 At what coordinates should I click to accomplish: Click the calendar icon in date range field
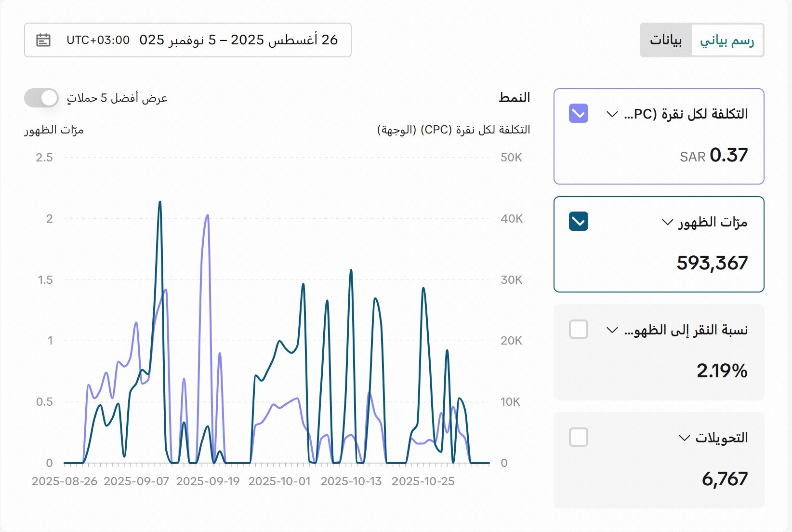tap(43, 40)
